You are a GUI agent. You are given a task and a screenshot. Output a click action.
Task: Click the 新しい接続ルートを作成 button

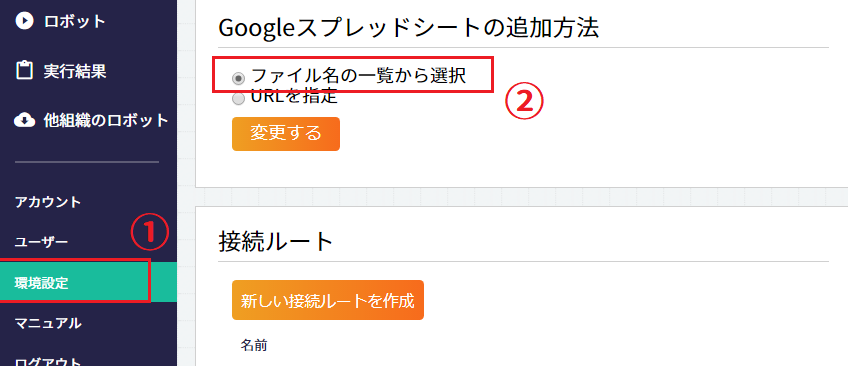pos(328,300)
